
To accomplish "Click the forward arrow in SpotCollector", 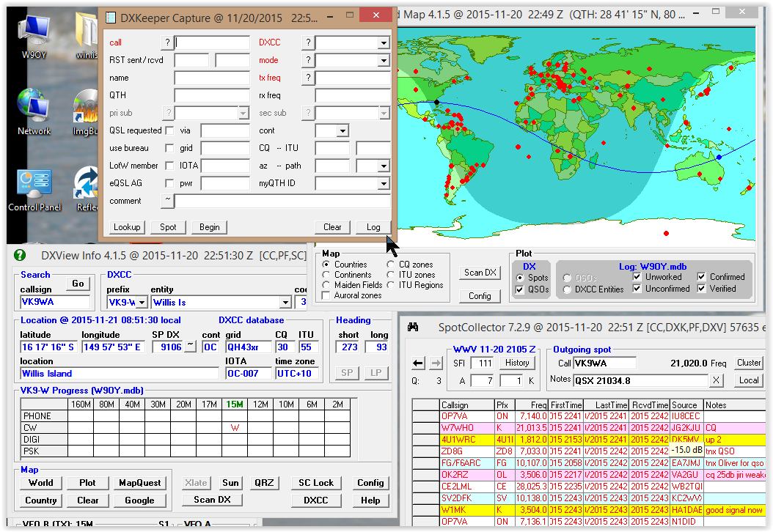I will pyautogui.click(x=436, y=363).
